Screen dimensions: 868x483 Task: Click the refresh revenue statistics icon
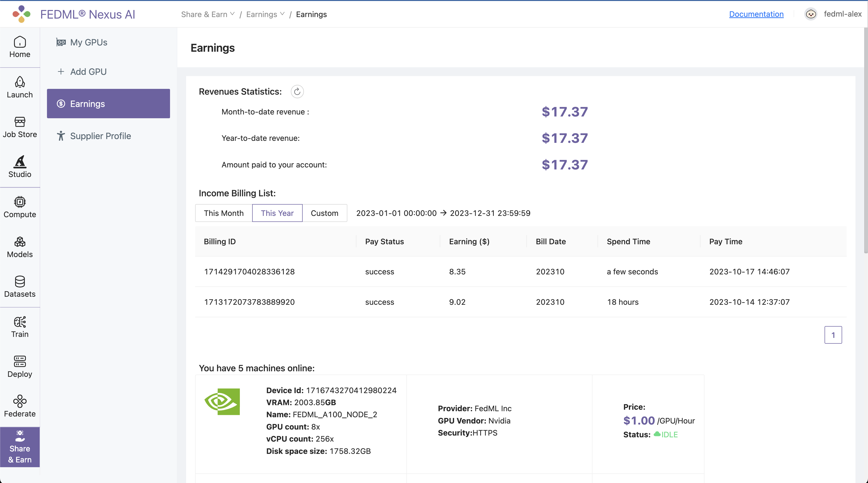[297, 92]
